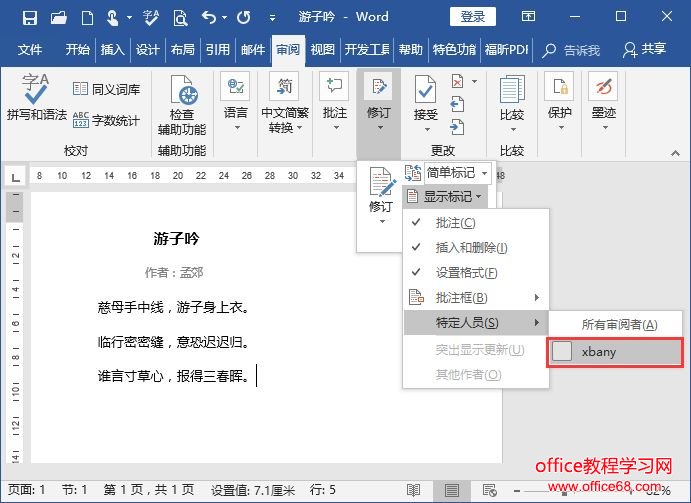The width and height of the screenshot is (691, 503).
Task: Go to next change icon
Action: click(457, 127)
